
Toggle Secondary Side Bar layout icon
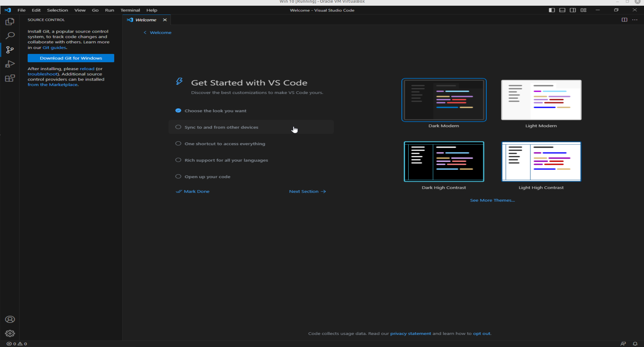(573, 10)
